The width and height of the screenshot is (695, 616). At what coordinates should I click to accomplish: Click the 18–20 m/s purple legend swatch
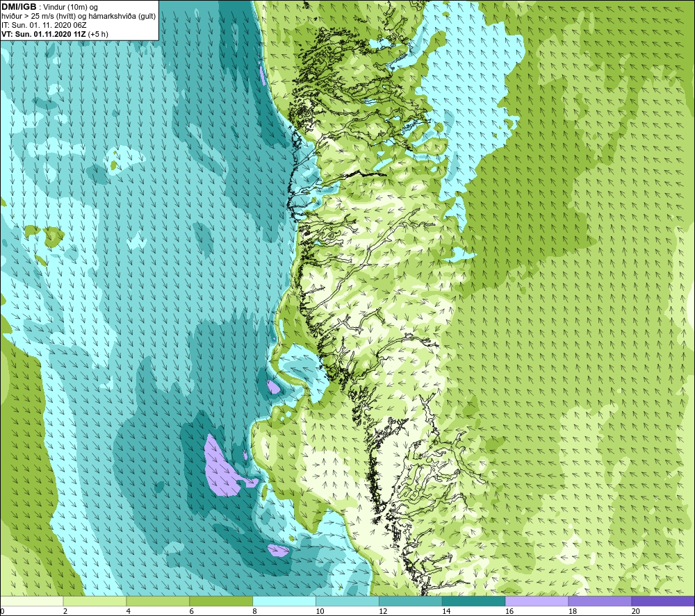point(600,601)
